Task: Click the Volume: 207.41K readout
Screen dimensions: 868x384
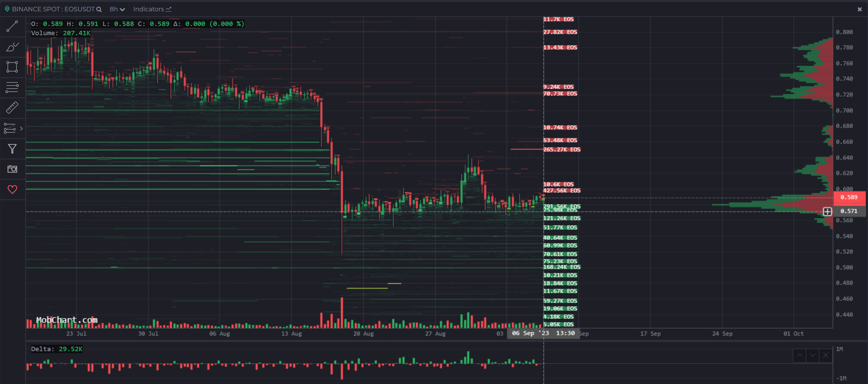Action: click(x=61, y=33)
